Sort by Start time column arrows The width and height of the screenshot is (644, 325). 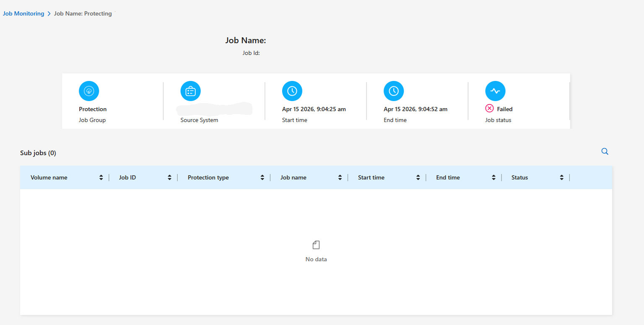click(x=418, y=177)
